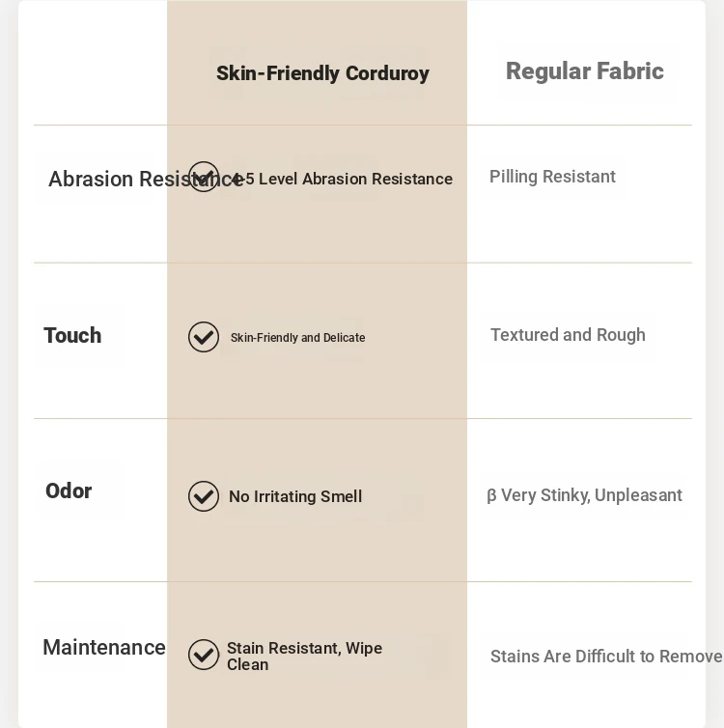Select the Skin-Friendly Corduroy column header
This screenshot has width=724, height=728.
pyautogui.click(x=322, y=73)
